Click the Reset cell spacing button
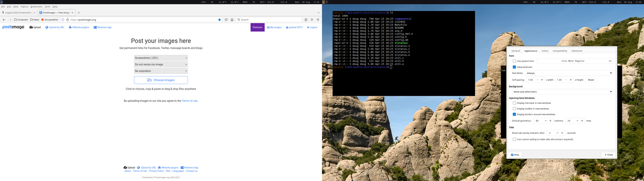Screen dimensions: 644x181 click(x=591, y=79)
